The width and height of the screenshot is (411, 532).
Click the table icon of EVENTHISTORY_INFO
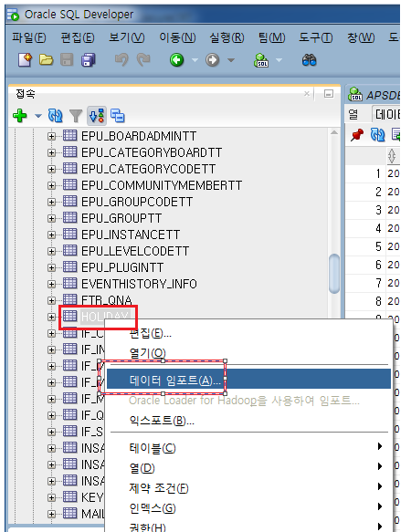click(x=70, y=283)
